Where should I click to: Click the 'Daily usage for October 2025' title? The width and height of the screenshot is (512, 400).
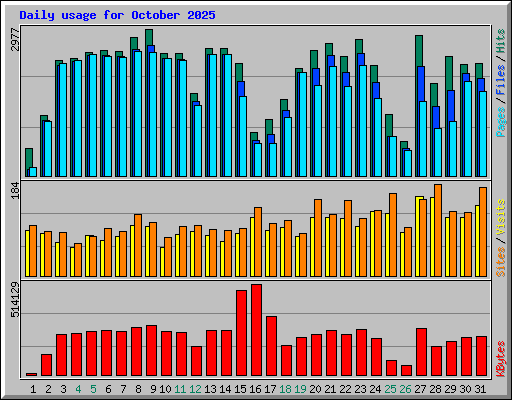(x=117, y=15)
